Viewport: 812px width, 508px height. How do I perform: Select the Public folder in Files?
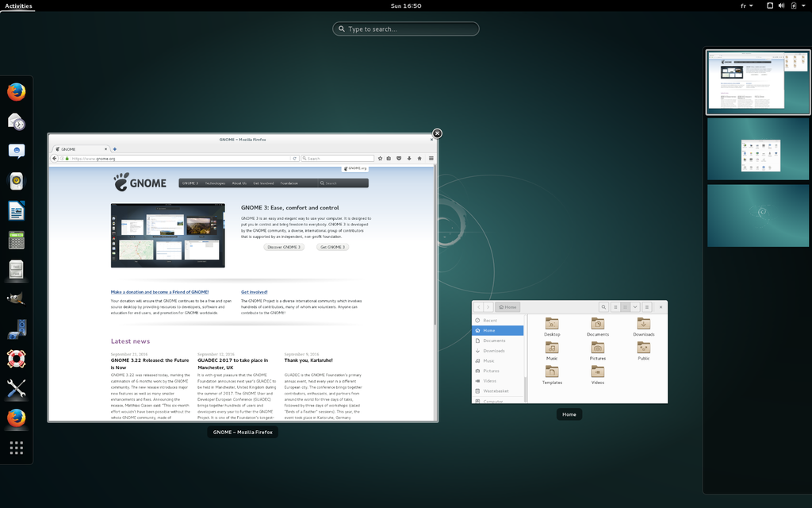coord(644,351)
